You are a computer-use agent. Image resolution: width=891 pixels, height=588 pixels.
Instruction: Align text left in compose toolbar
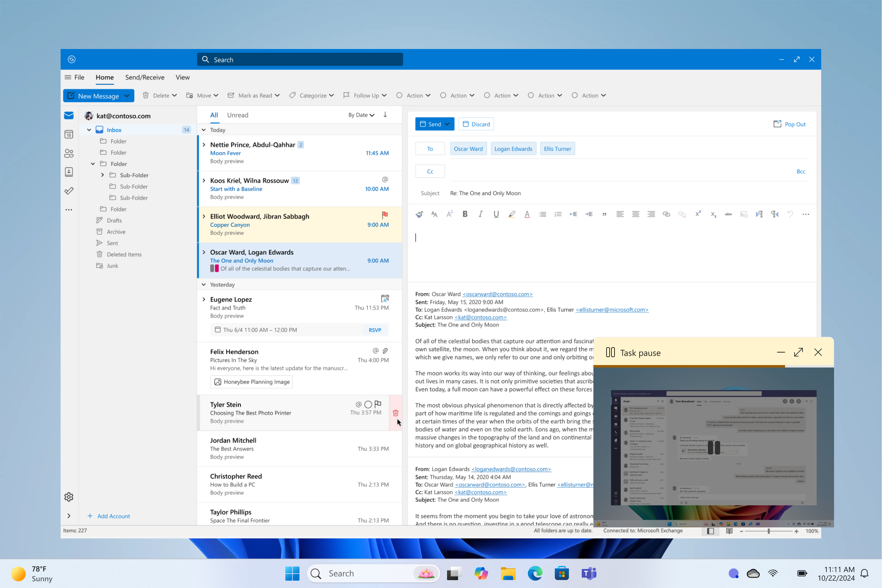point(626,217)
